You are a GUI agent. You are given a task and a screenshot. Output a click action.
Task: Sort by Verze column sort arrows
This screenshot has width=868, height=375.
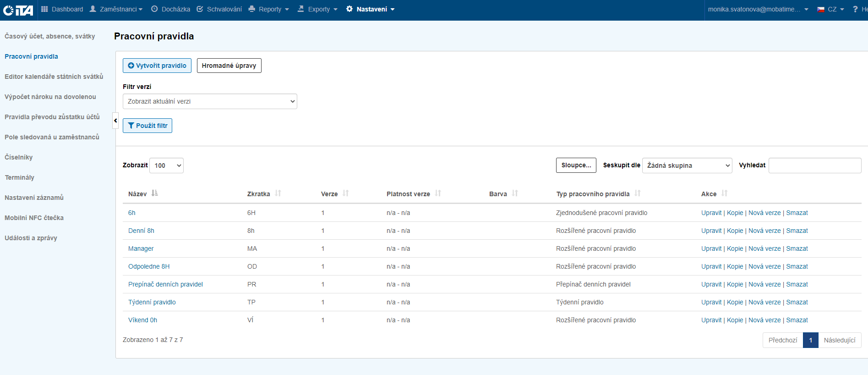[x=346, y=193]
